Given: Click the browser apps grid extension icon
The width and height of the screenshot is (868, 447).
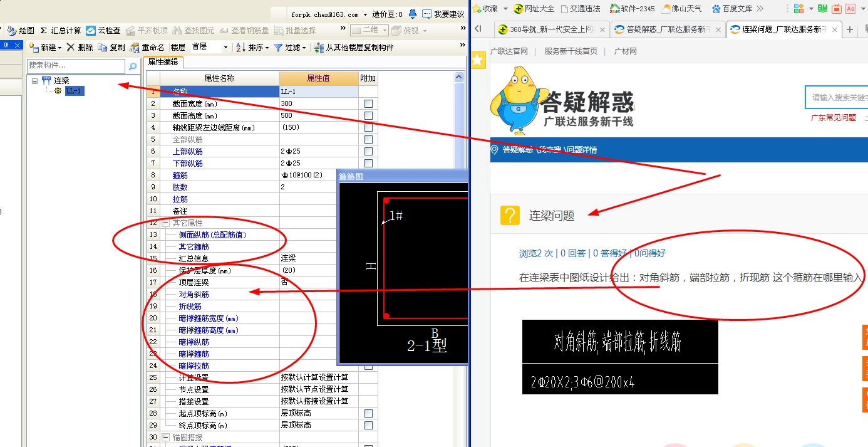Looking at the screenshot, I should (798, 9).
